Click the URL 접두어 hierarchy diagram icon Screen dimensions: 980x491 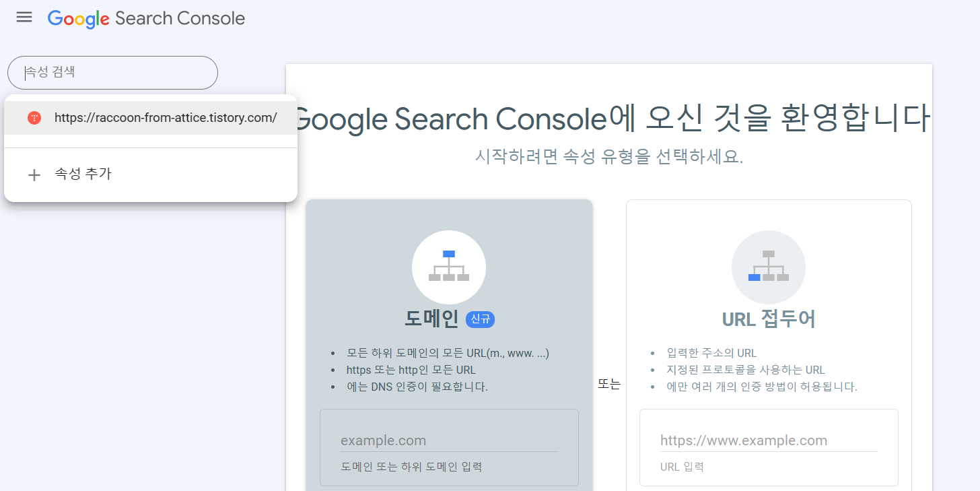pyautogui.click(x=769, y=267)
